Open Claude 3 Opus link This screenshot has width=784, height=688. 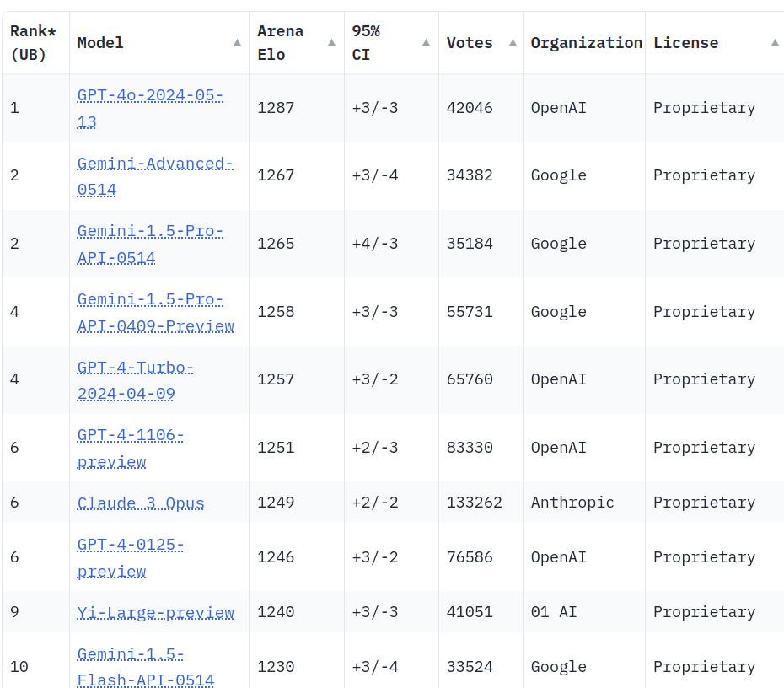coord(141,503)
